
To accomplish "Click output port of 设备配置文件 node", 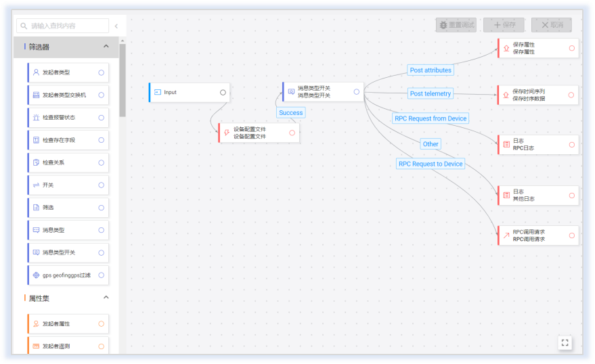I will coord(292,133).
